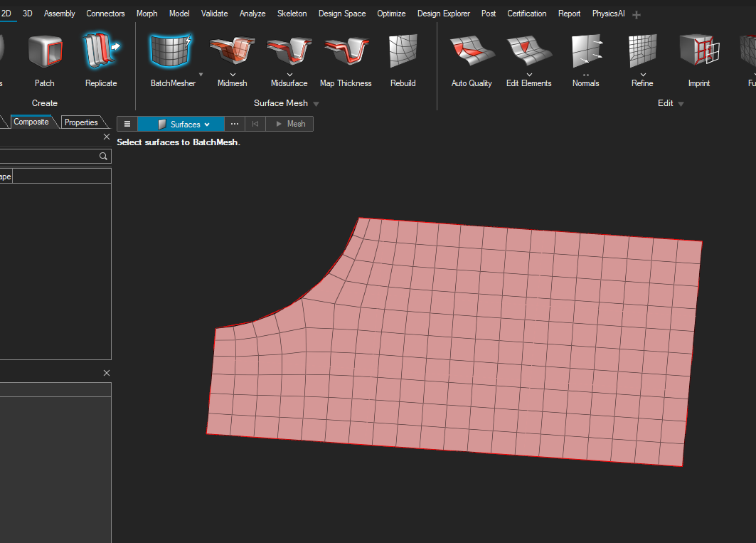Select the Refine mesh tool
The image size is (756, 543).
coord(643,51)
